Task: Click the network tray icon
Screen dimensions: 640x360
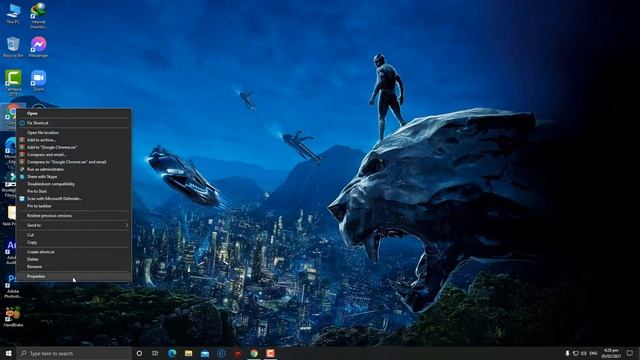Action: pyautogui.click(x=576, y=353)
